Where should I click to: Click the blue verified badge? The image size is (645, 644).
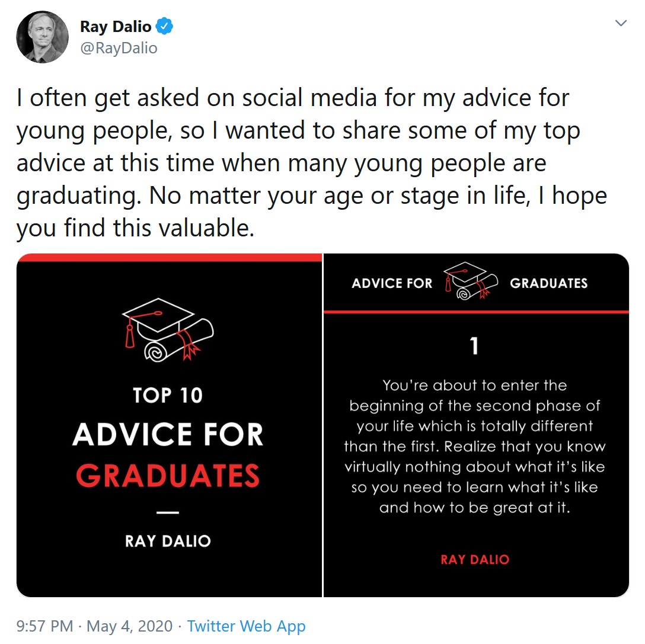(x=165, y=27)
